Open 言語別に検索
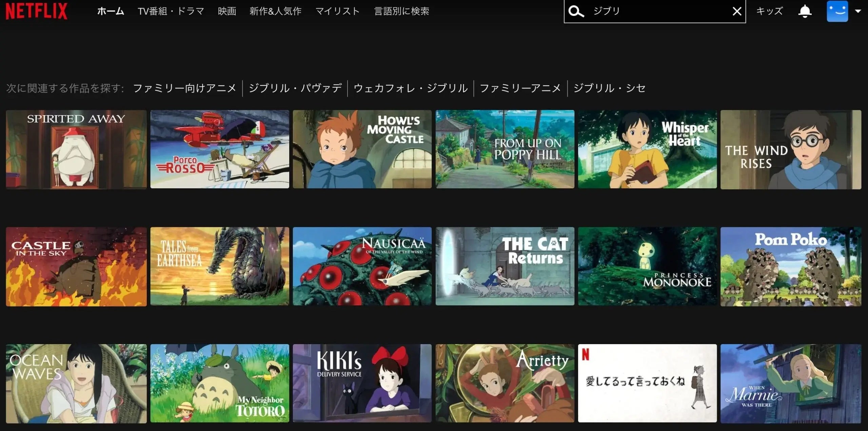The height and width of the screenshot is (431, 868). tap(401, 11)
